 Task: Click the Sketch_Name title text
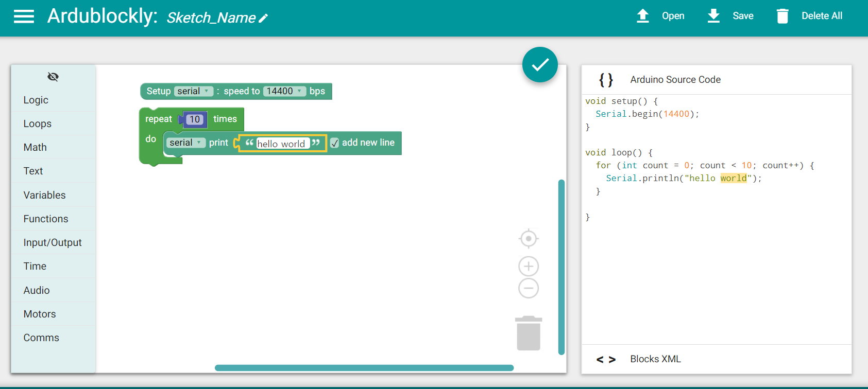[211, 18]
